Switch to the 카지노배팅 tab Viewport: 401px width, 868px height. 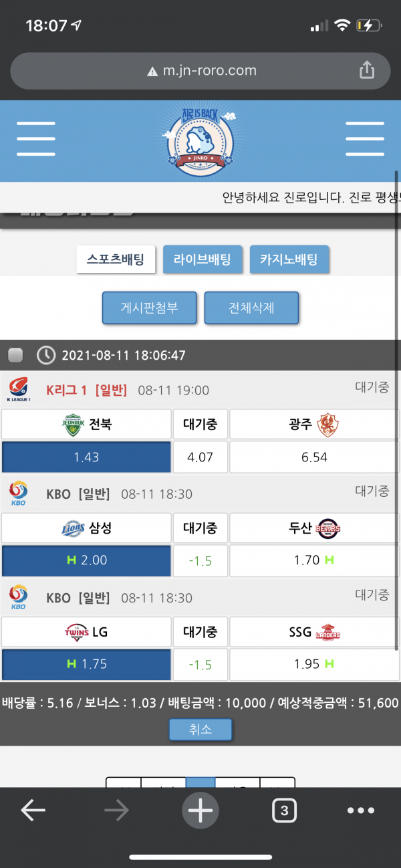coord(289,259)
